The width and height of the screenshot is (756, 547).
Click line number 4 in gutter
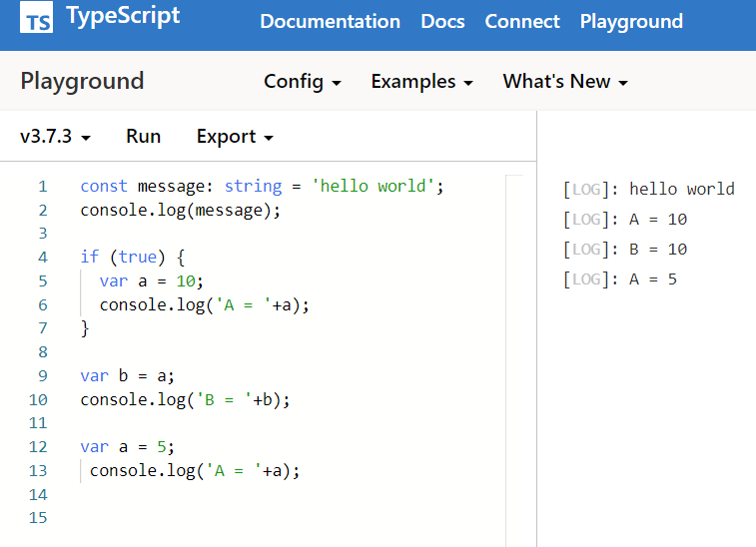pos(42,258)
